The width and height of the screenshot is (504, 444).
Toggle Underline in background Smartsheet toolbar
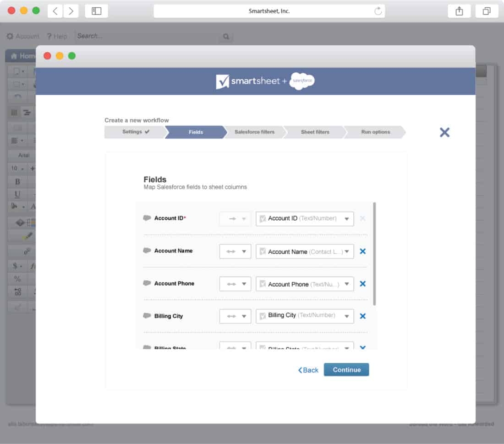click(x=18, y=195)
